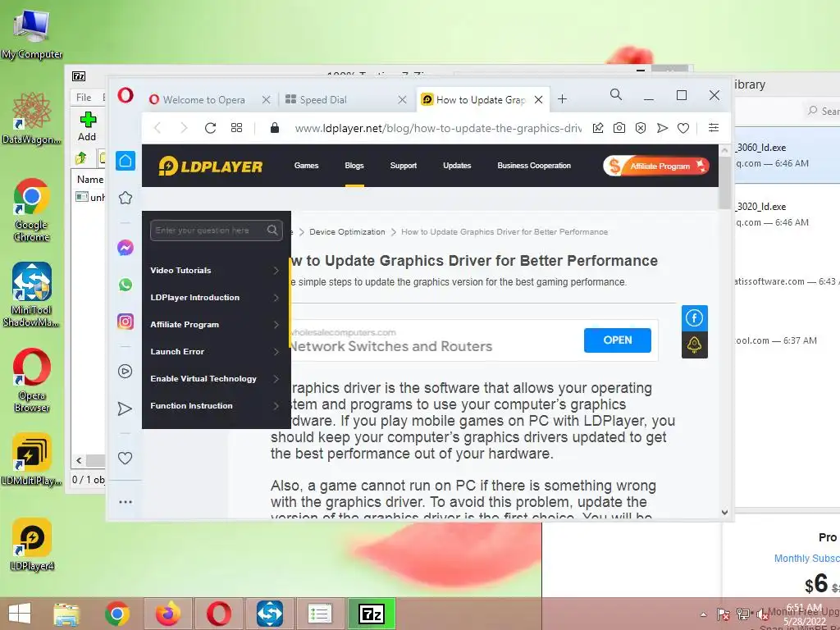
Task: Open Instagram in the Opera sidebar
Action: pos(126,322)
